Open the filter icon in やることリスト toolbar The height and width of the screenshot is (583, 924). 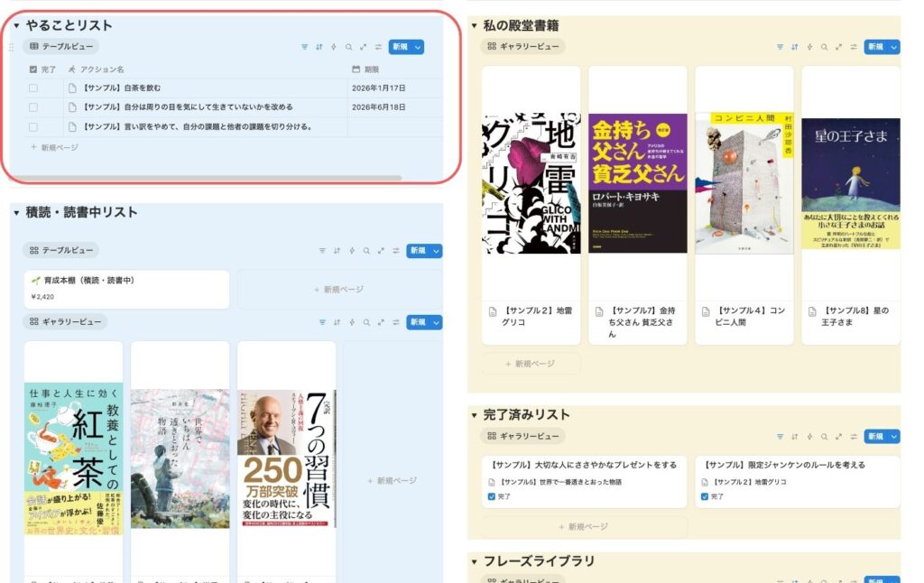coord(304,47)
